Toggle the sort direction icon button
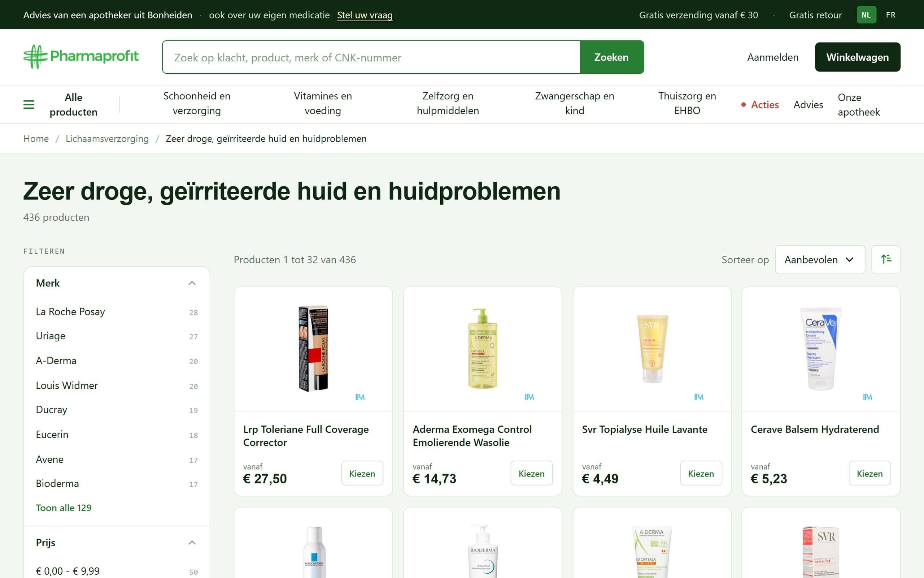The height and width of the screenshot is (578, 924). [x=886, y=260]
